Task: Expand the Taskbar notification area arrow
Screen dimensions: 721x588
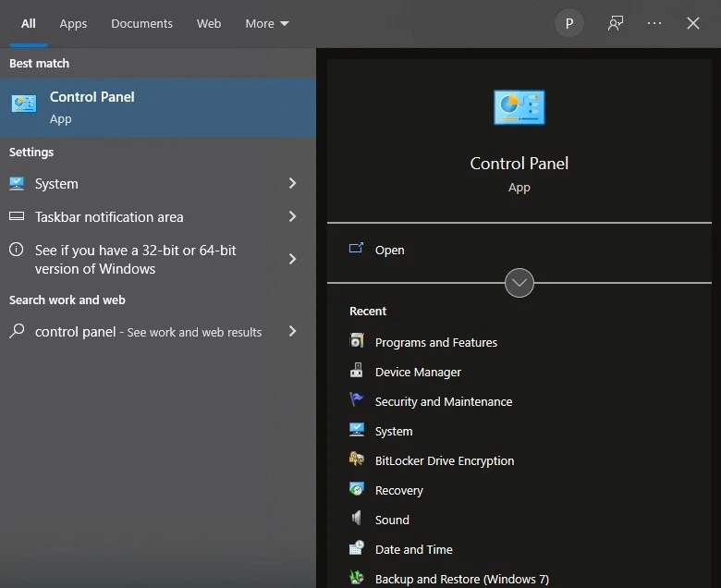Action: click(x=292, y=217)
